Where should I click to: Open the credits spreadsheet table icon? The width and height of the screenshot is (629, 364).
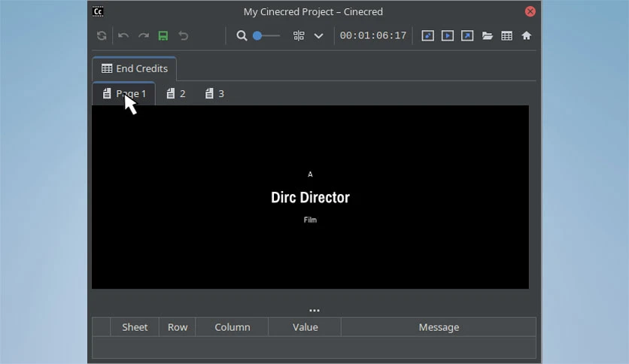tap(507, 35)
